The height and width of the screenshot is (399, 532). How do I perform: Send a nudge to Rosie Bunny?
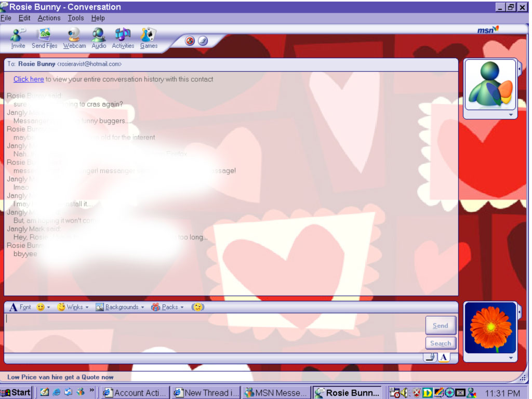pyautogui.click(x=198, y=307)
